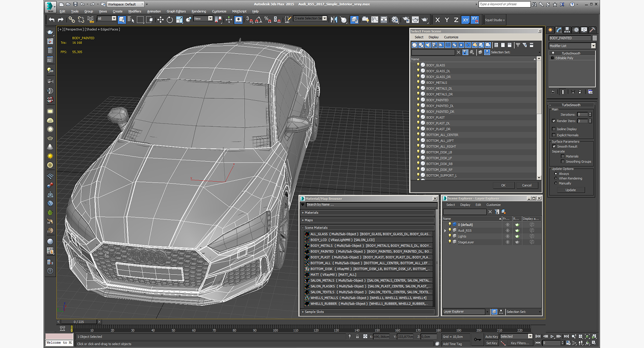Screen dimensions: 644x348
Task: Open the MAXScript menu
Action: pos(239,11)
